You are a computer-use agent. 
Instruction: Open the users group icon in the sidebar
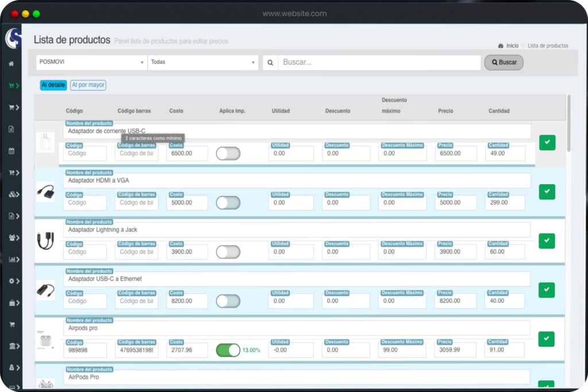[12, 238]
